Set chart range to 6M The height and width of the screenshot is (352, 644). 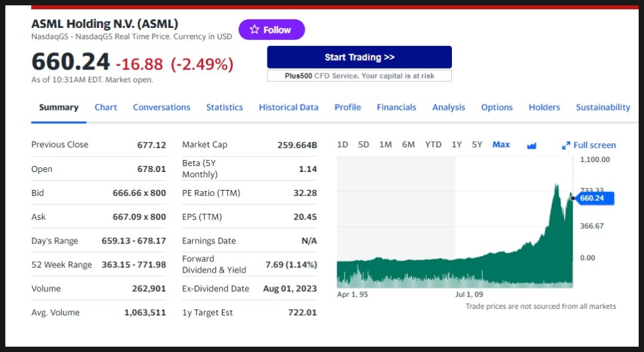(408, 145)
